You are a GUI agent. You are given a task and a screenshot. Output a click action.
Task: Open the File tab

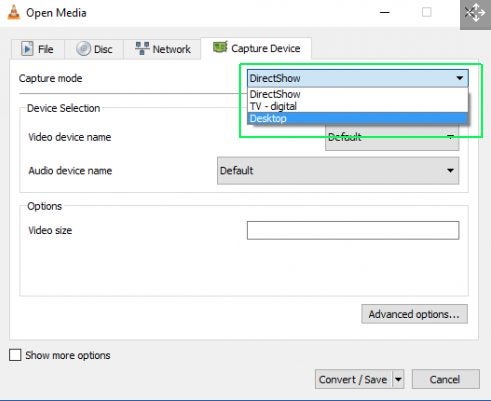click(x=38, y=49)
